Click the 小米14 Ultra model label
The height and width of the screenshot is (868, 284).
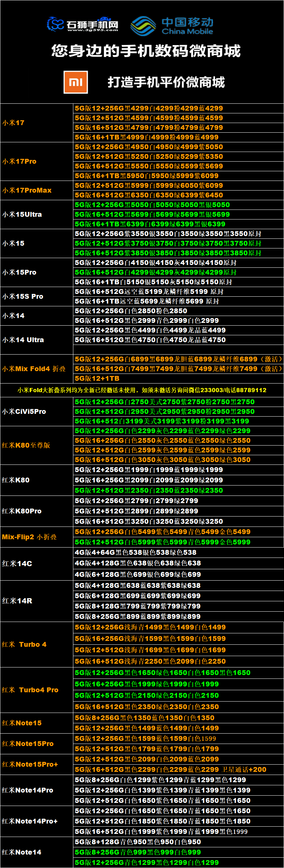click(23, 340)
